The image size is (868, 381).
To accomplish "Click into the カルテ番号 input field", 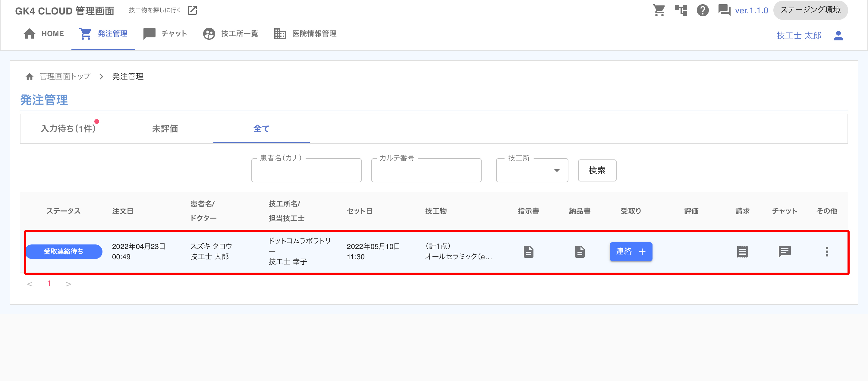I will click(x=426, y=171).
